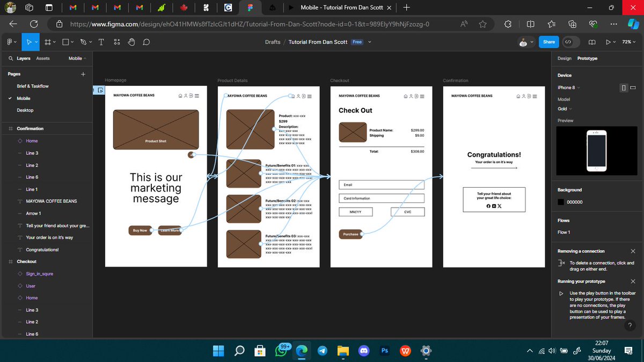
Task: Open the help question mark button
Action: click(630, 324)
